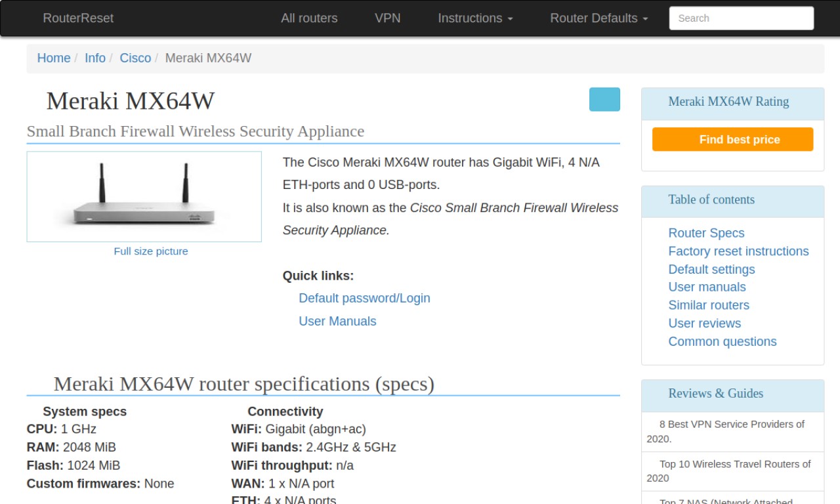This screenshot has height=504, width=840.
Task: Click the Table of contents heading
Action: point(711,199)
